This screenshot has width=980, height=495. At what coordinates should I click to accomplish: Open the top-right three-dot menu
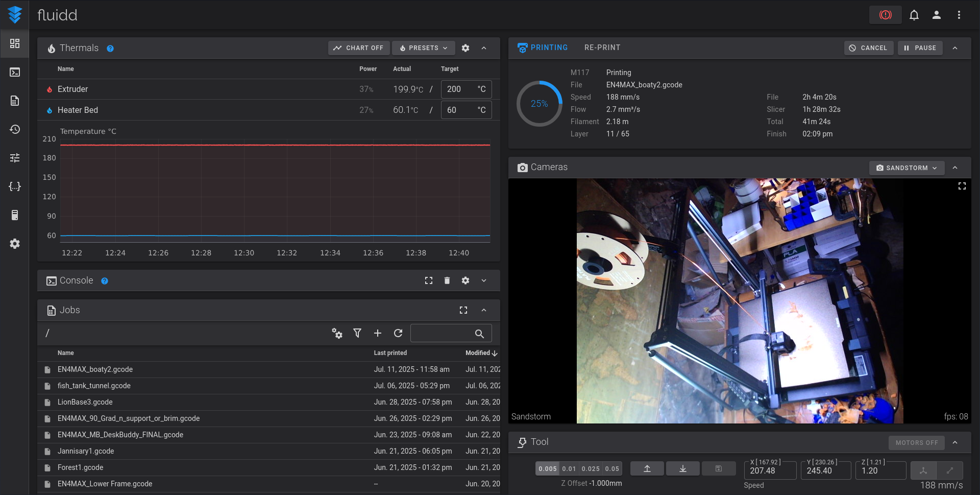tap(959, 15)
